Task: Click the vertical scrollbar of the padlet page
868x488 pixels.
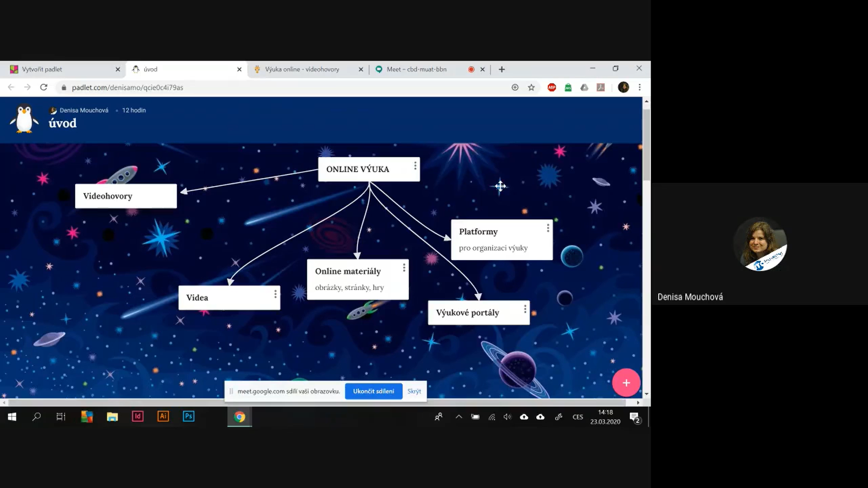Action: click(646, 145)
